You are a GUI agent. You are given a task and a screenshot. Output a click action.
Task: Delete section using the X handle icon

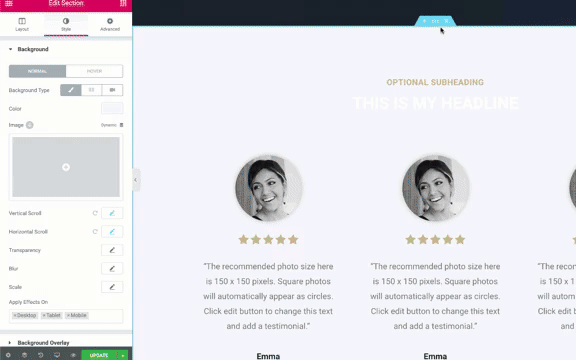tap(446, 21)
